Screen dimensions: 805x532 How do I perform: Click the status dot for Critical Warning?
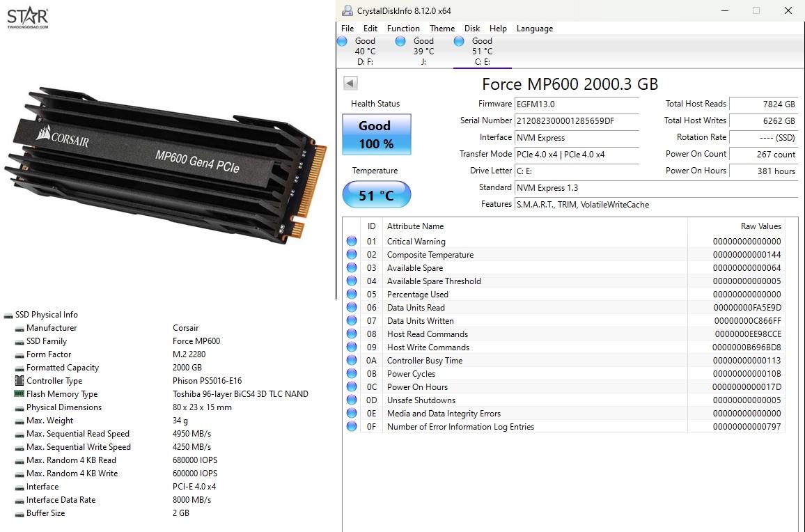click(x=352, y=241)
